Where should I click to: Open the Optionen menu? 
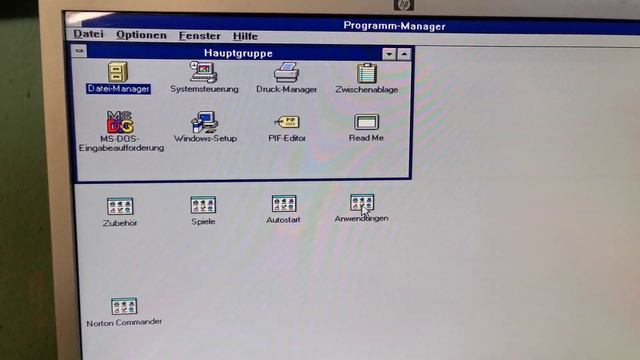tap(141, 35)
